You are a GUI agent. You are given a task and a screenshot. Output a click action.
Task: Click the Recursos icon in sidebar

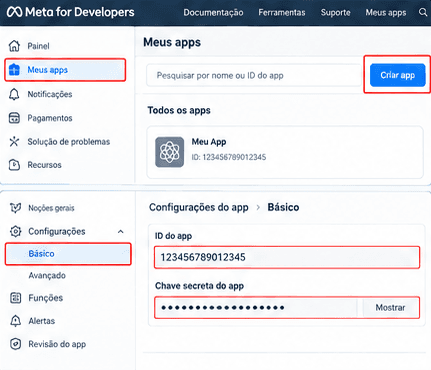[x=14, y=165]
